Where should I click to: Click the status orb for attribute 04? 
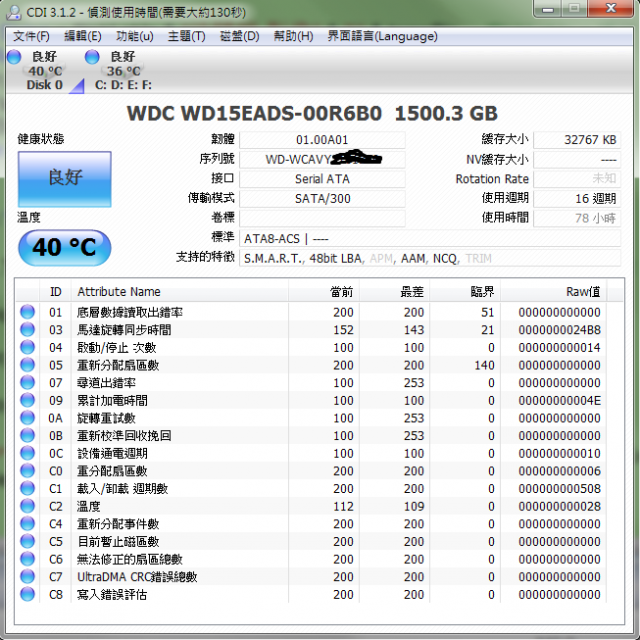27,347
